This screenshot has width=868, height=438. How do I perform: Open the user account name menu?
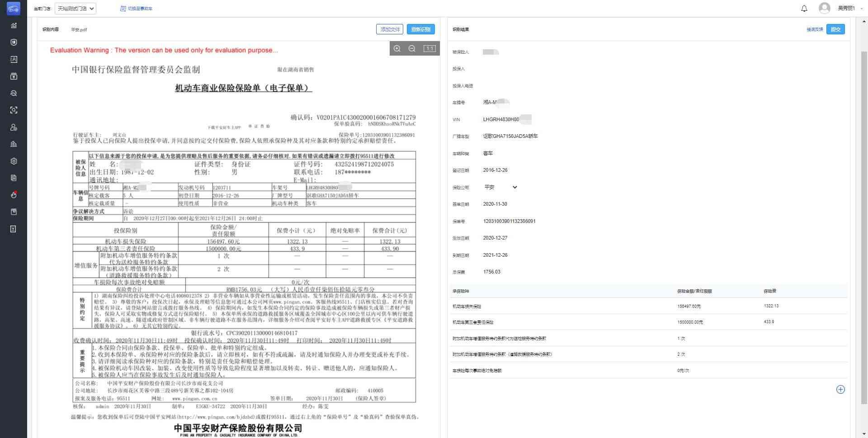click(x=846, y=9)
